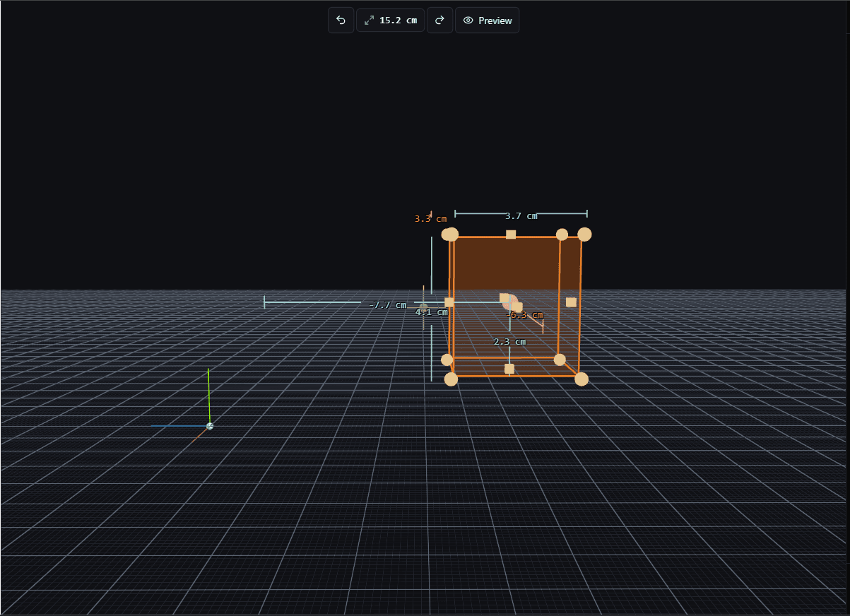Click the undo arrow button

(341, 20)
